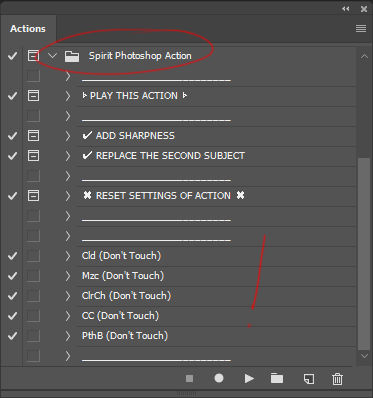This screenshot has width=373, height=398.
Task: Toggle dialog icon for ADD SHARPNESS
Action: click(x=33, y=136)
